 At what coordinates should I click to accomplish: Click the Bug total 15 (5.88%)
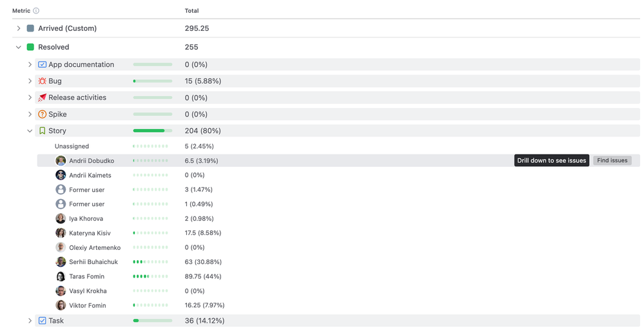coord(203,81)
